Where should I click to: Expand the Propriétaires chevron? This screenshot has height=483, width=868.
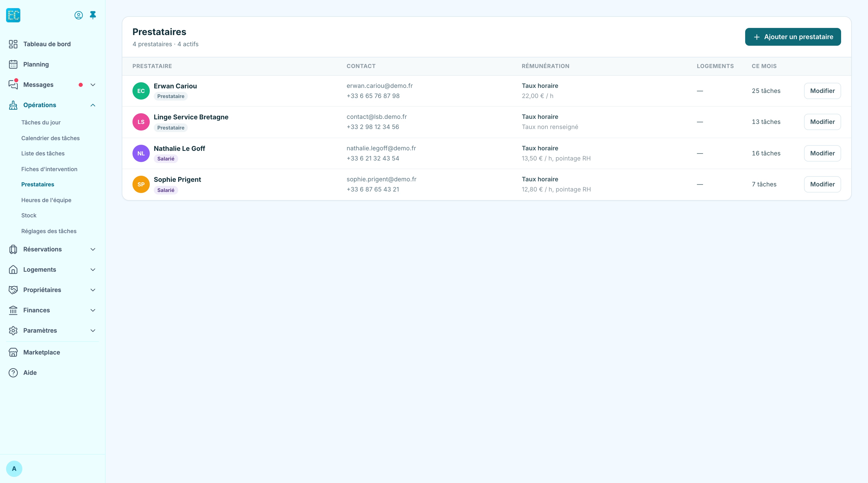coord(93,290)
